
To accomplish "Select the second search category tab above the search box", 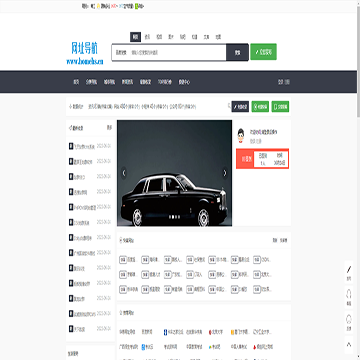I will coord(147,37).
